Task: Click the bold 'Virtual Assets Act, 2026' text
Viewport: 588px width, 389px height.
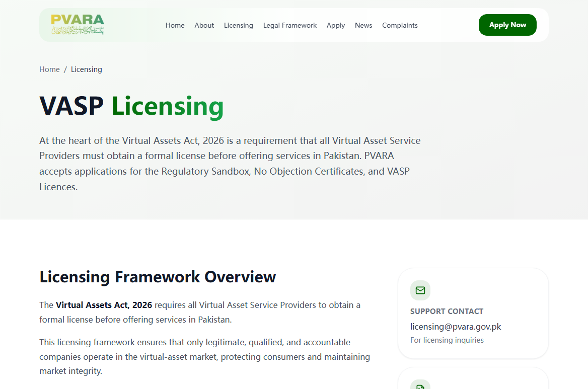Action: pyautogui.click(x=104, y=305)
